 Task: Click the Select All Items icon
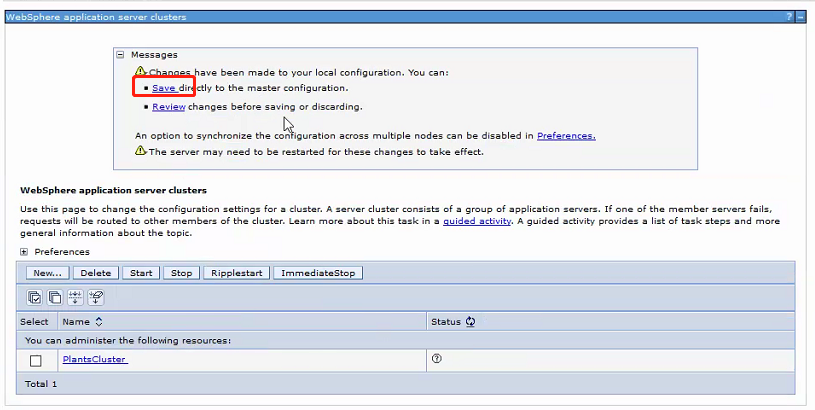click(x=34, y=298)
